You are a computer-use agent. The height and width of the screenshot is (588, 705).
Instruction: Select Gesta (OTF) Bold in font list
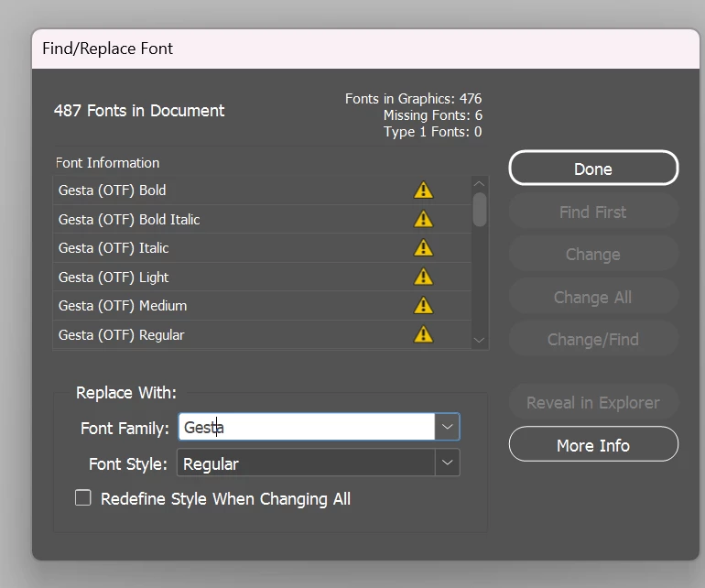[262, 191]
